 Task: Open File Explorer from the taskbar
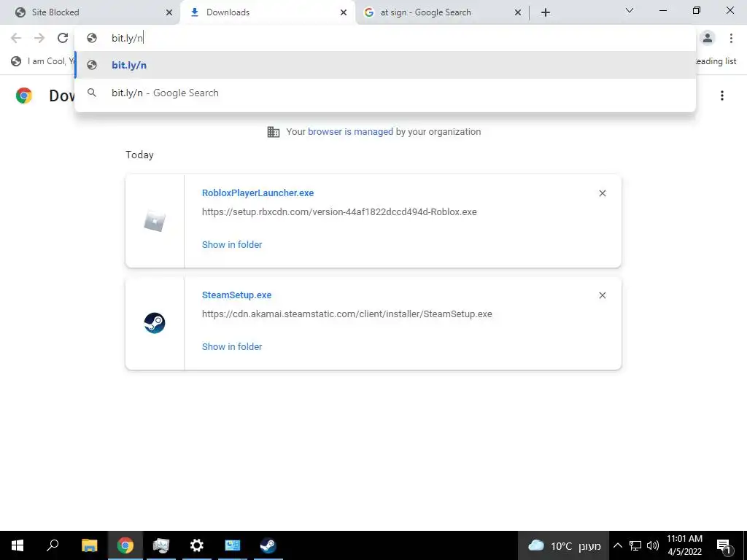[89, 545]
